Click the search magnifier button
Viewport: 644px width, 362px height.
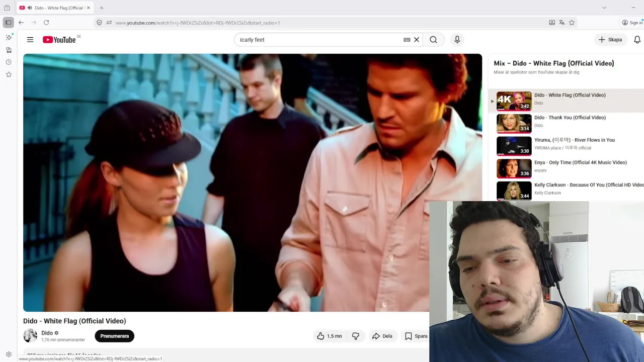[433, 40]
